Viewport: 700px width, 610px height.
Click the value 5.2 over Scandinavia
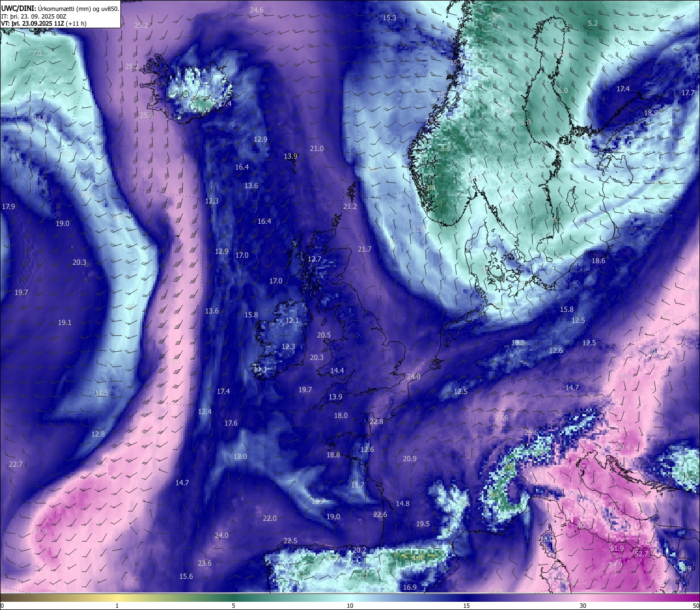pos(593,23)
